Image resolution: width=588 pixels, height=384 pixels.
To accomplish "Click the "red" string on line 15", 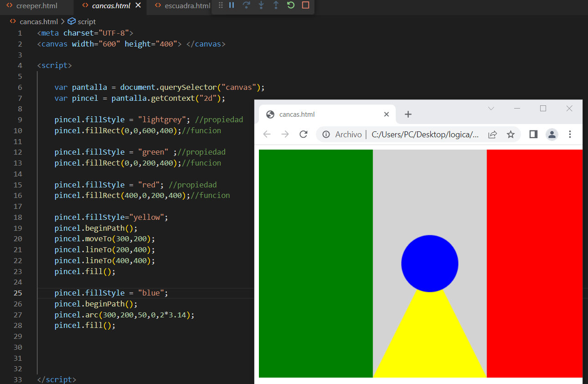I will 149,185.
